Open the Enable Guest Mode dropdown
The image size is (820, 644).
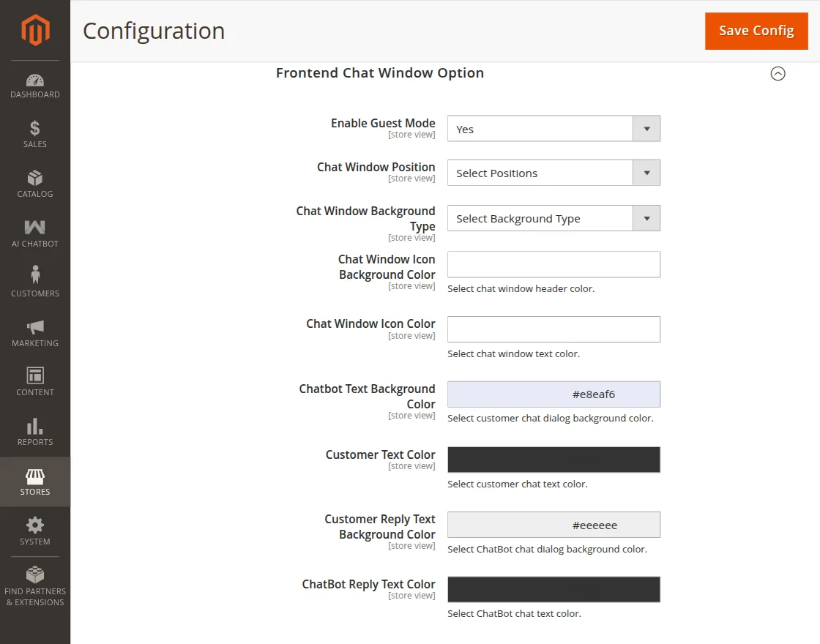point(553,128)
